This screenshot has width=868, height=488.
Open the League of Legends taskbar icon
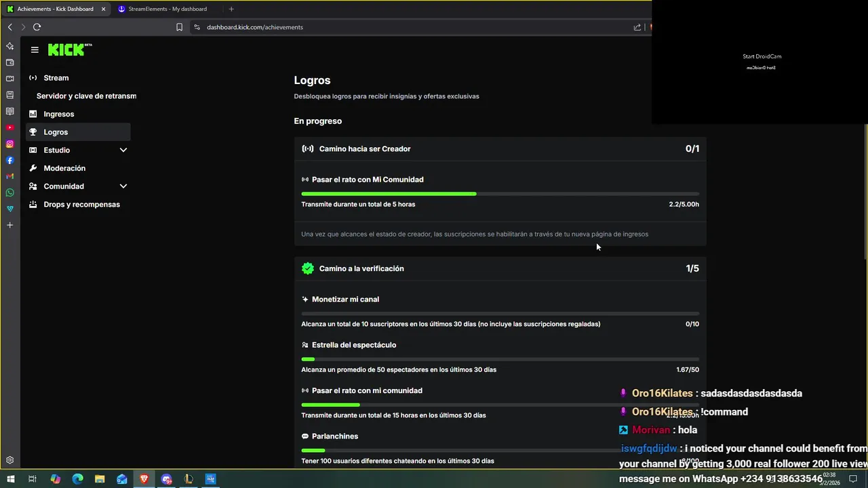pos(189,479)
